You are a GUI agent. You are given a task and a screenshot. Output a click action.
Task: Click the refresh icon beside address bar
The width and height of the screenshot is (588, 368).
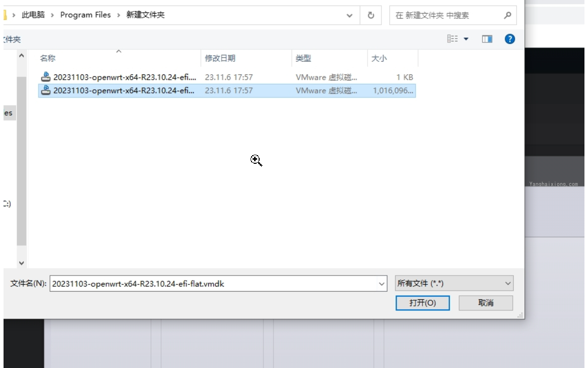click(x=370, y=15)
